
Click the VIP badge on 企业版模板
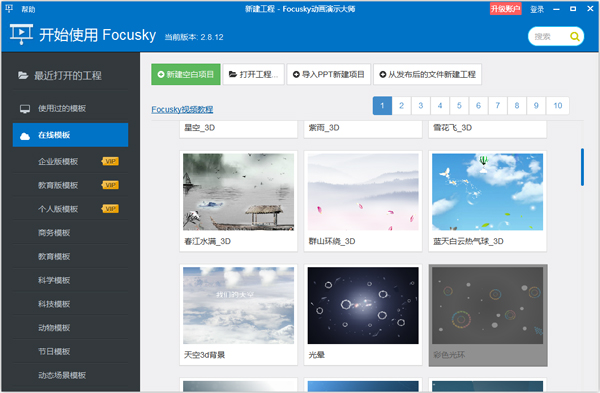point(110,161)
